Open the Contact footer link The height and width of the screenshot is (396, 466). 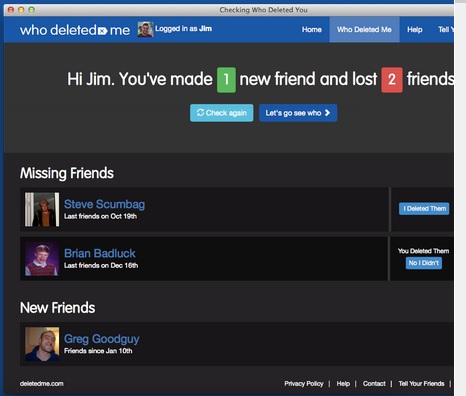click(374, 384)
